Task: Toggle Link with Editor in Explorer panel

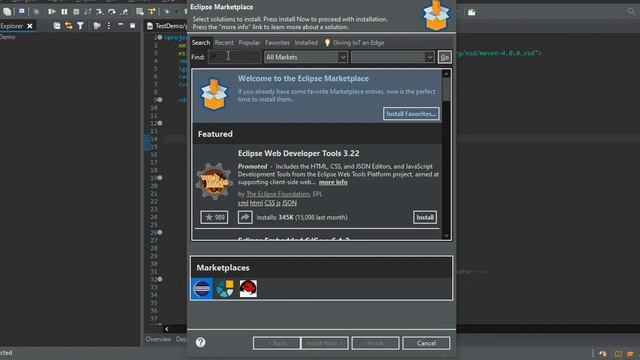Action: click(x=69, y=26)
